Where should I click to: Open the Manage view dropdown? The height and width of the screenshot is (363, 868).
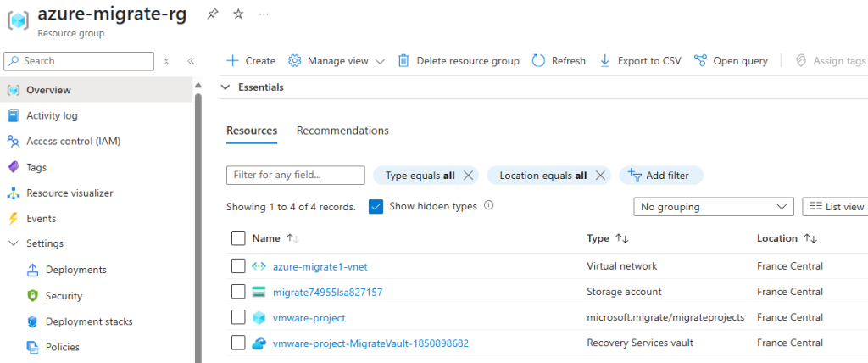pos(337,61)
